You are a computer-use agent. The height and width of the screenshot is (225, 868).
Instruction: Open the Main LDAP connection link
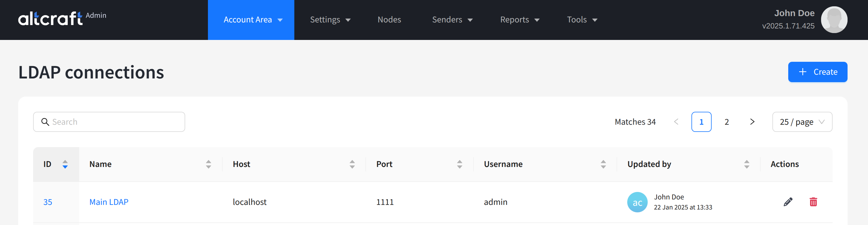109,202
